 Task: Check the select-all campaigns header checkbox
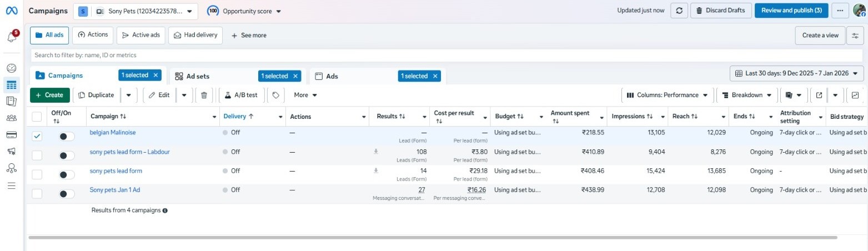(37, 117)
